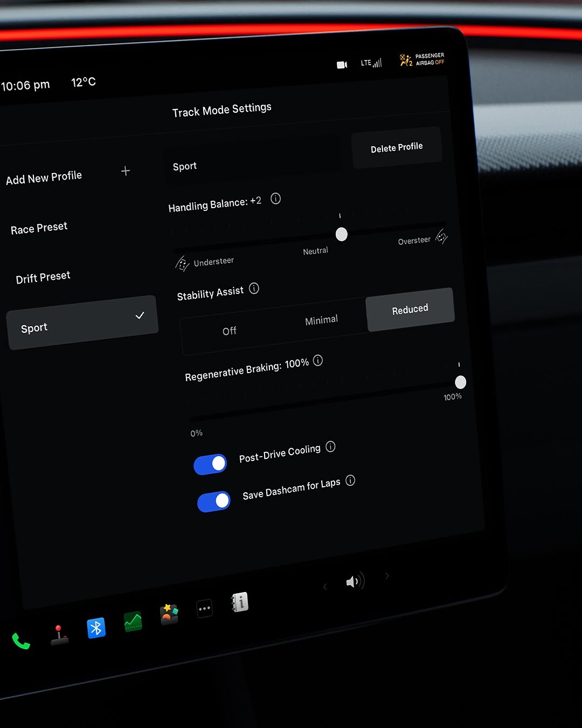The width and height of the screenshot is (582, 728).
Task: Open Regenerative Braking info popup
Action: [317, 361]
